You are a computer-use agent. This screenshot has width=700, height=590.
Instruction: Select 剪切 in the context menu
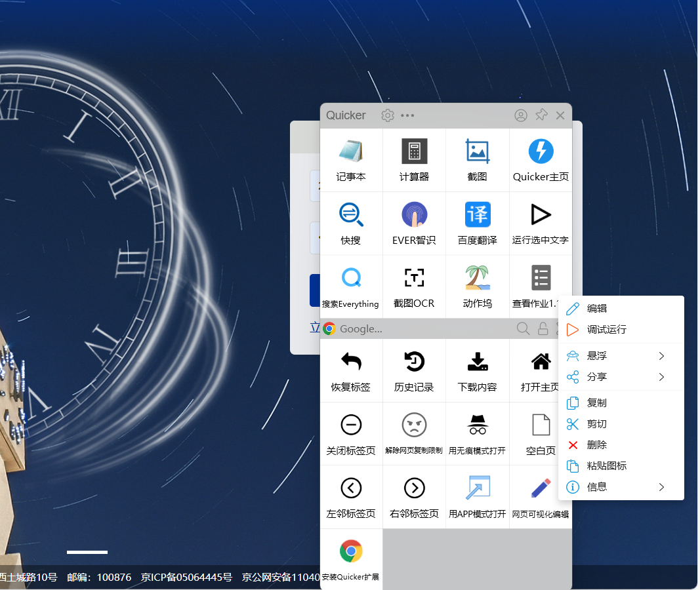point(621,424)
